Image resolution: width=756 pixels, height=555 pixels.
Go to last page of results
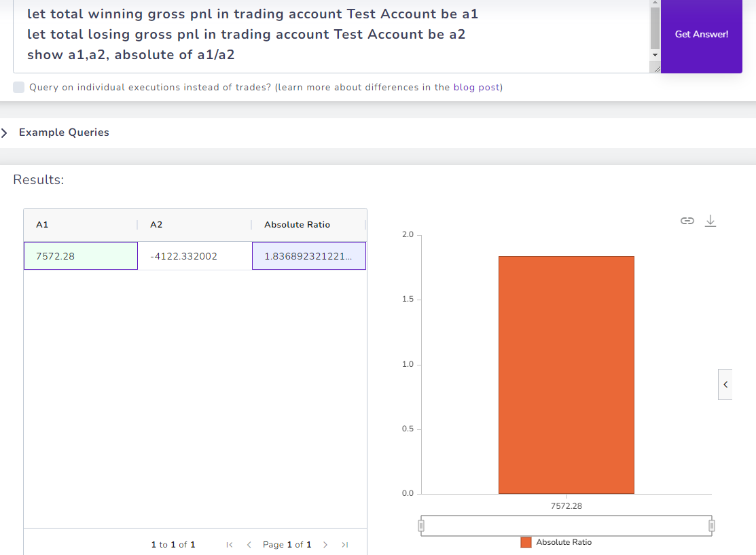pyautogui.click(x=344, y=545)
